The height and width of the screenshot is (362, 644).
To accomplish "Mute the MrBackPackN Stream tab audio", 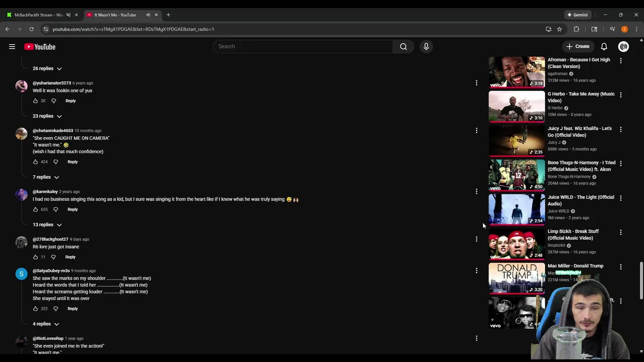I will click(x=68, y=15).
